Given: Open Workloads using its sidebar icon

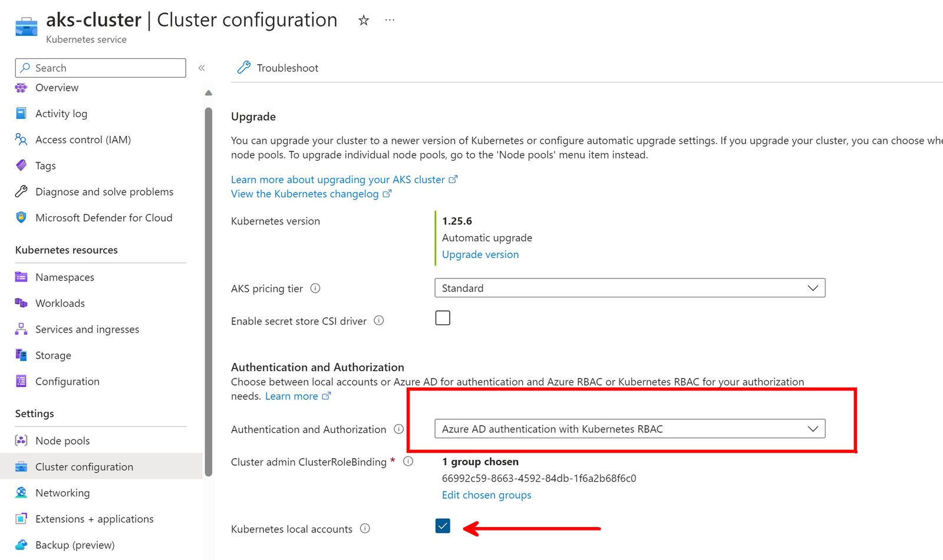Looking at the screenshot, I should (21, 303).
